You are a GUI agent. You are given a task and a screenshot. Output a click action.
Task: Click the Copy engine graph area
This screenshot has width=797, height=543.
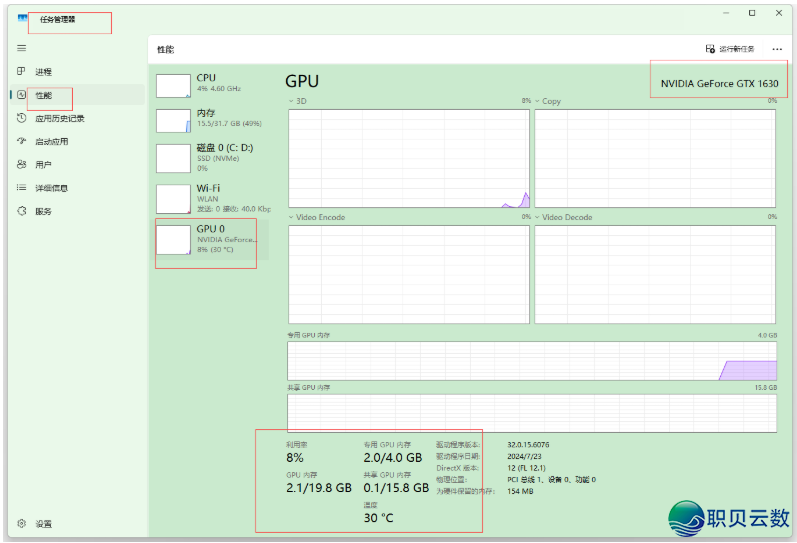tap(655, 158)
